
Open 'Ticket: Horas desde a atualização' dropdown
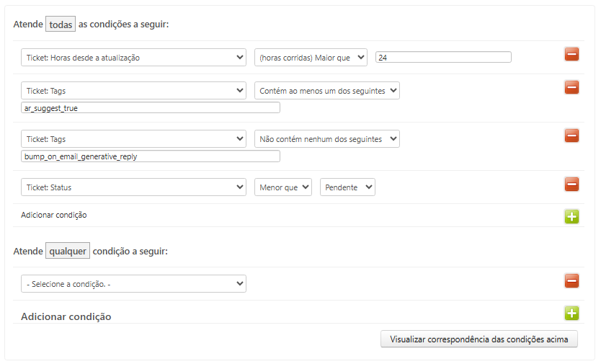(133, 58)
